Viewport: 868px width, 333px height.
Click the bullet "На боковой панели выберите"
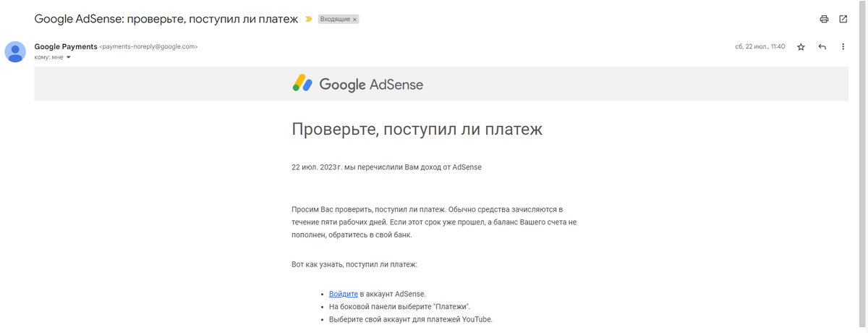click(400, 306)
